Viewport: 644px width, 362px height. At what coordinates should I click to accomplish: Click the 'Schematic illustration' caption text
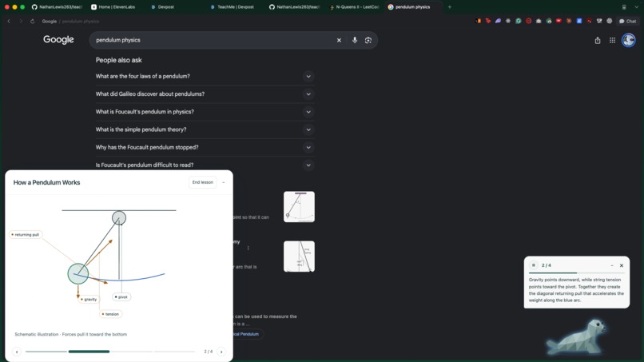(70, 335)
